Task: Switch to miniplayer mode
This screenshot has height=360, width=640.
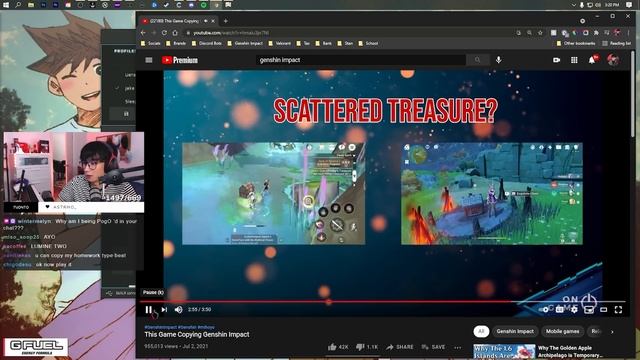Action: pos(589,310)
